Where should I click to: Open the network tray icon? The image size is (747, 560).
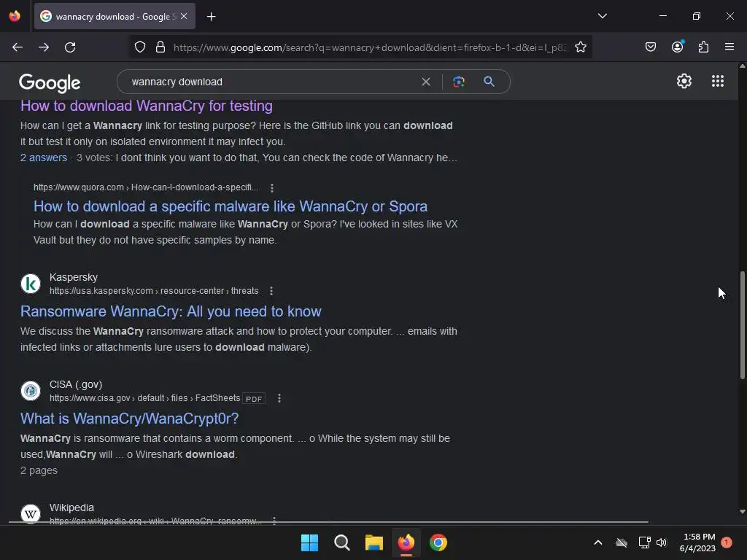[x=644, y=542]
